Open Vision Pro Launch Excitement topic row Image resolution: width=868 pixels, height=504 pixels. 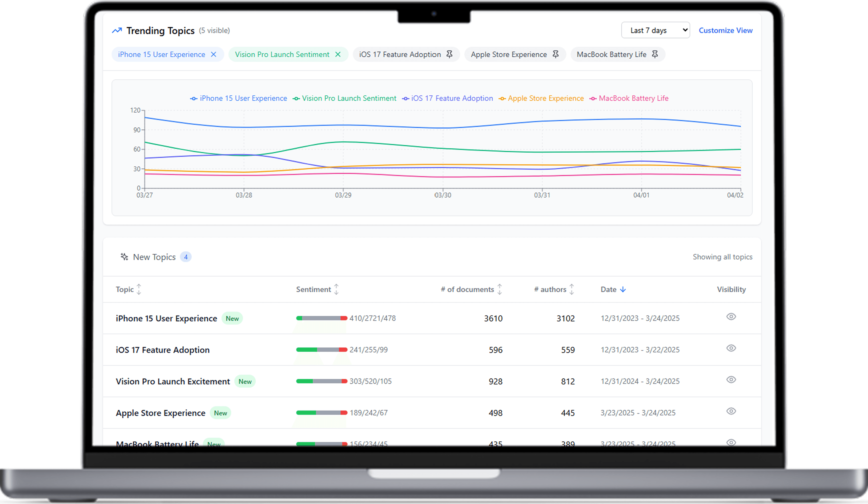tap(432, 381)
